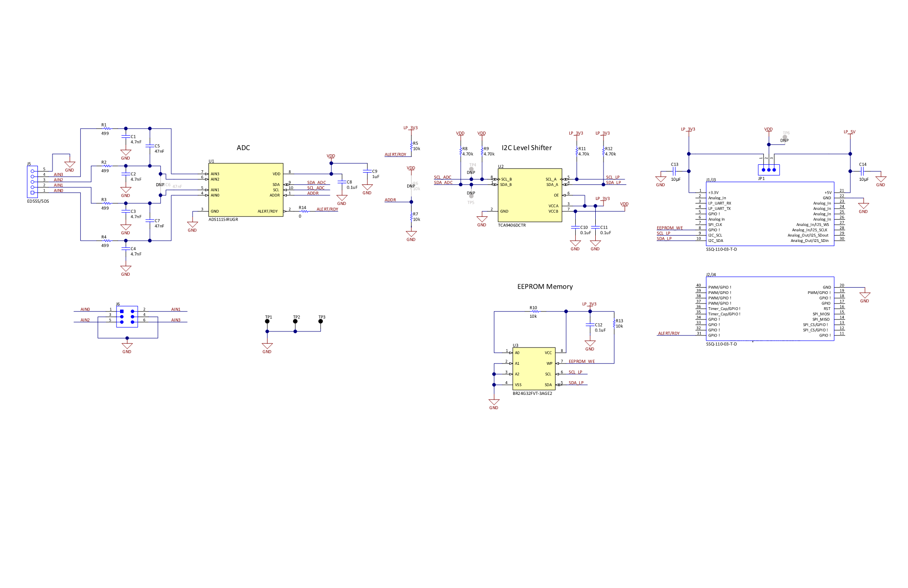Viewport: 908px width, 588px height.
Task: Click the "I2C Level Shifter" title text
Action: (x=526, y=148)
